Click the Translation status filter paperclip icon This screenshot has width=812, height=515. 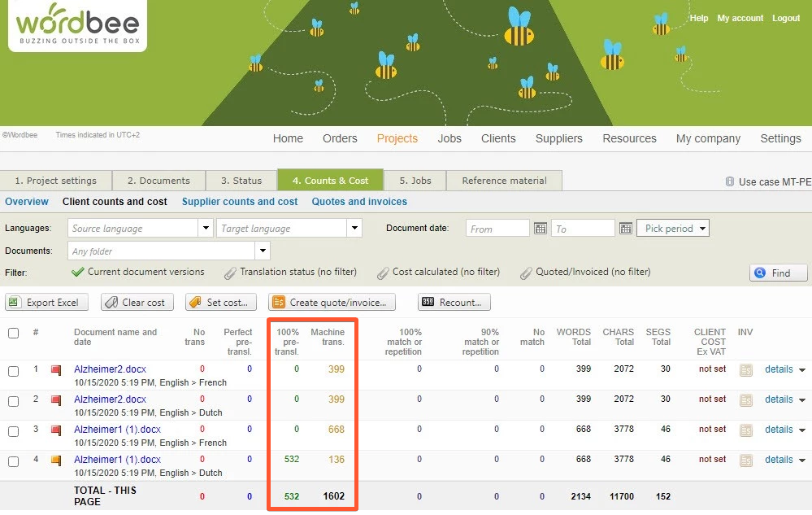(231, 273)
